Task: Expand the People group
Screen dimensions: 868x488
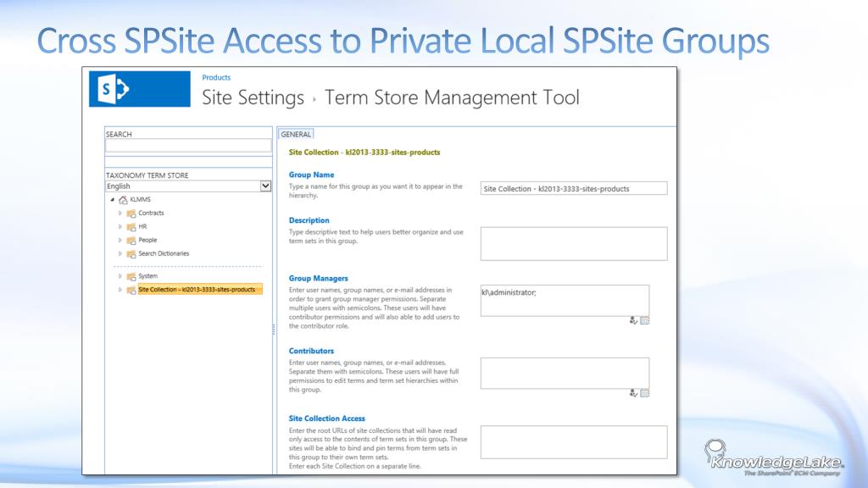Action: point(120,240)
